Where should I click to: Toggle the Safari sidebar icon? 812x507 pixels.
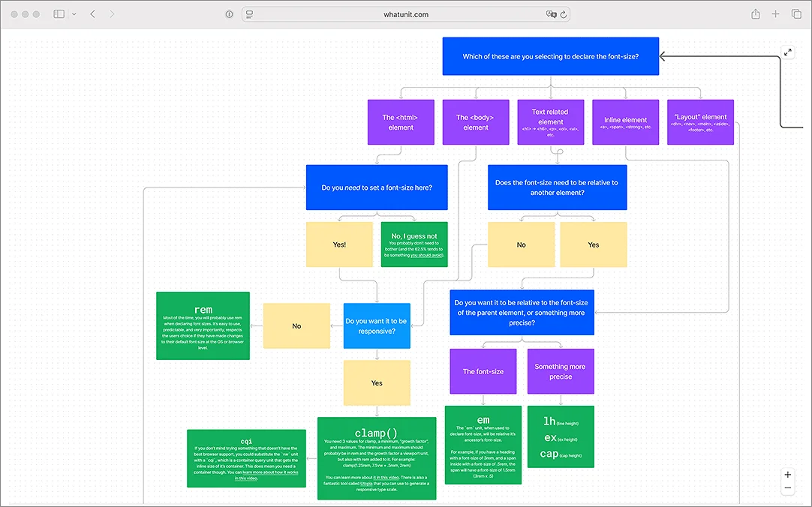pyautogui.click(x=59, y=14)
